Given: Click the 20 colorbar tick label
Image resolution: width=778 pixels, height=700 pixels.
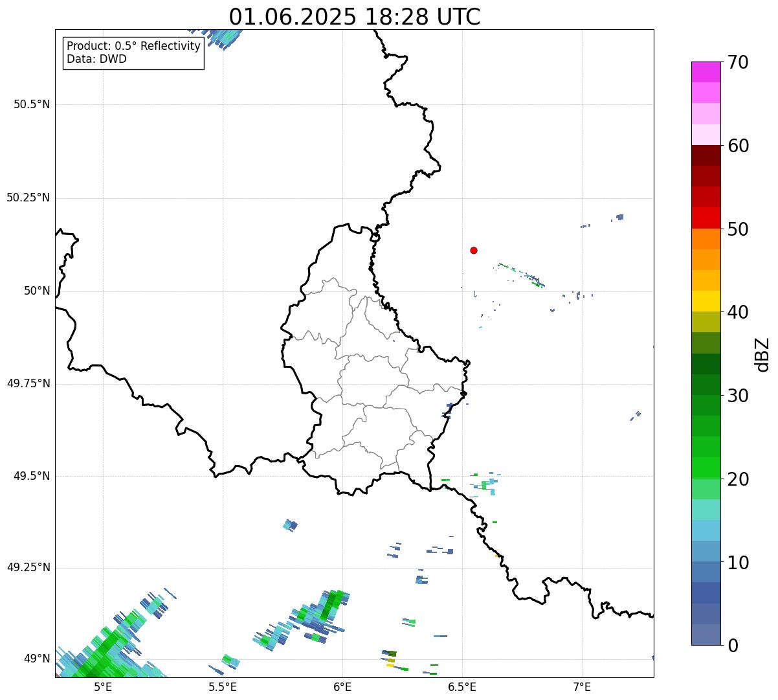Looking at the screenshot, I should coord(738,479).
